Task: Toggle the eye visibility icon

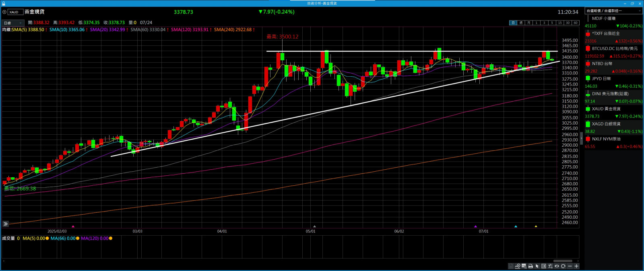Action: pos(557,266)
